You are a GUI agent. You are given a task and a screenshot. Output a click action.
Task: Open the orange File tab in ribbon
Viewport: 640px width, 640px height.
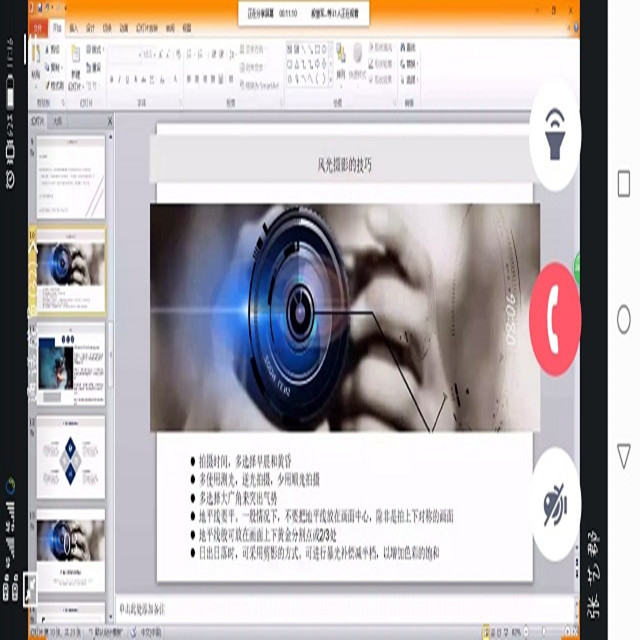pyautogui.click(x=39, y=29)
